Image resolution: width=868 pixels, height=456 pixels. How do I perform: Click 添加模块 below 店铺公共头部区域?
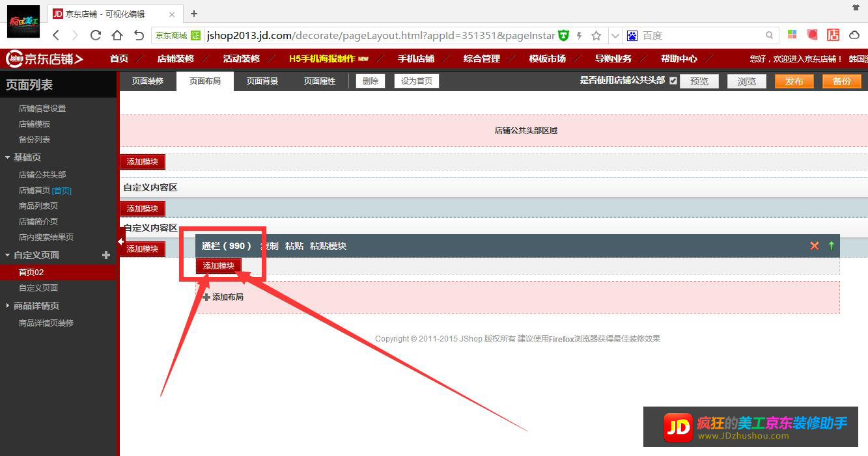[143, 162]
